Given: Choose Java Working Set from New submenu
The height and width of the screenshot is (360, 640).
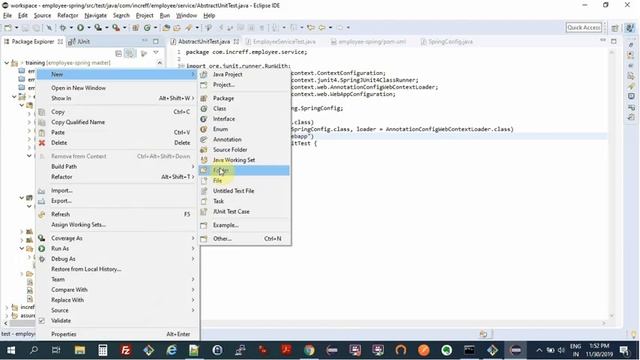Looking at the screenshot, I should [244, 160].
